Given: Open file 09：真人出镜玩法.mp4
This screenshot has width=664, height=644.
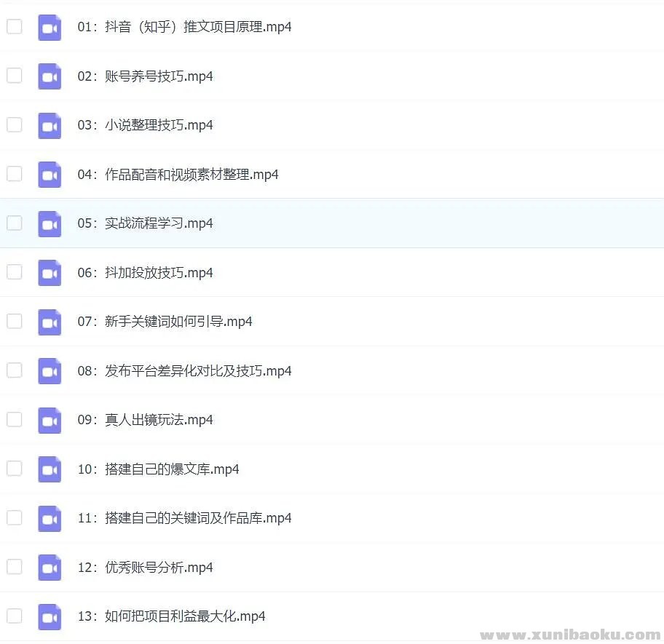Looking at the screenshot, I should click(x=145, y=420).
